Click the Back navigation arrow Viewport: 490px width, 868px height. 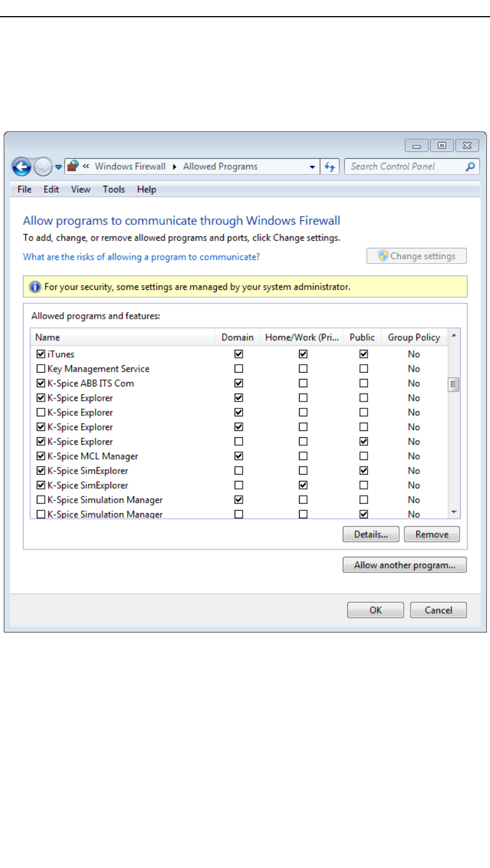[x=21, y=167]
